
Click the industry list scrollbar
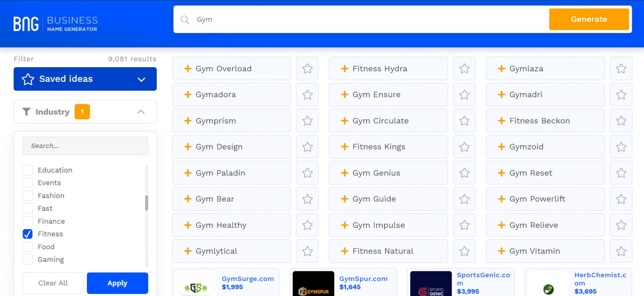pos(146,203)
